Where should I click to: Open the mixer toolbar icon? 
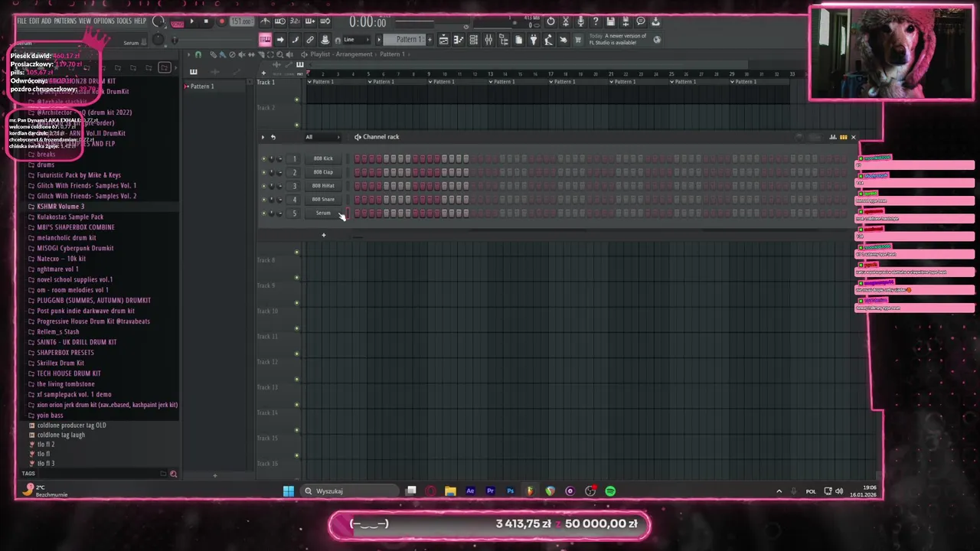pyautogui.click(x=488, y=40)
